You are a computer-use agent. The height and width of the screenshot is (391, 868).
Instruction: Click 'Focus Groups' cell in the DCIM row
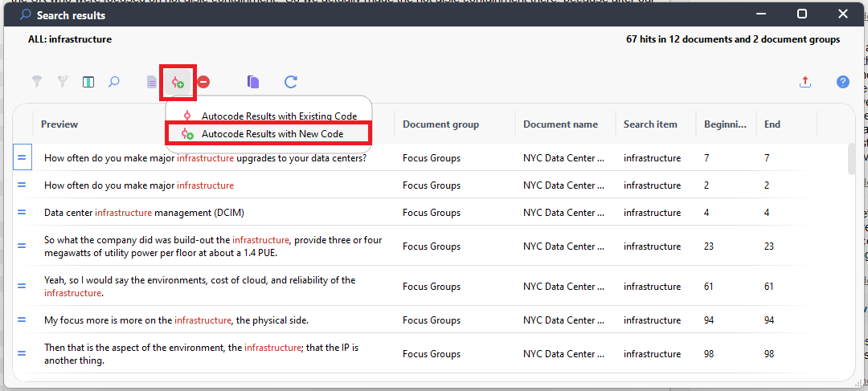point(432,213)
